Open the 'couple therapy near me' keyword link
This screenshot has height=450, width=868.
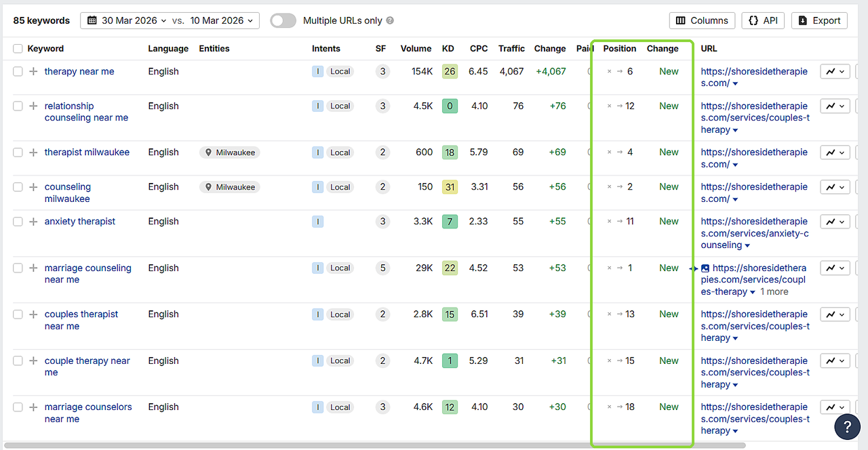pos(87,367)
